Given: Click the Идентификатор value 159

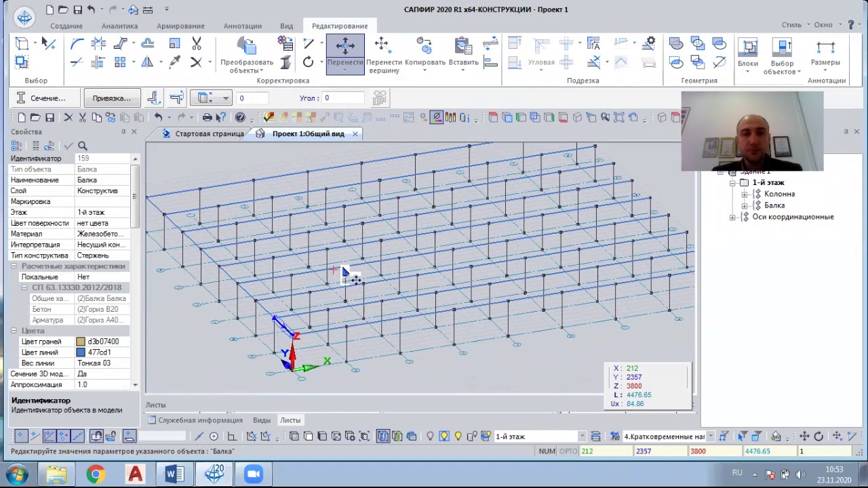Looking at the screenshot, I should tap(103, 159).
